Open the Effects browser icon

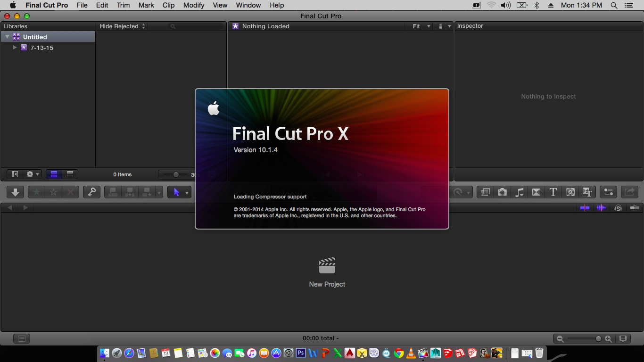tap(485, 192)
